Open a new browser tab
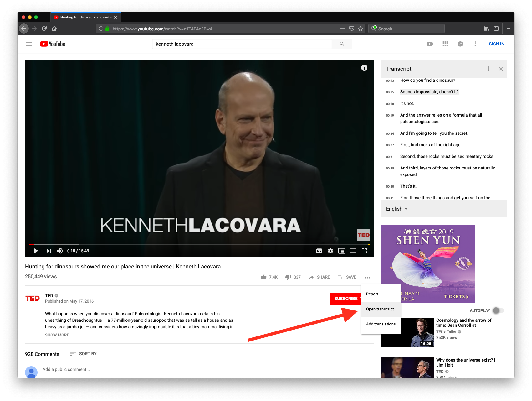The width and height of the screenshot is (532, 401). coord(126,17)
